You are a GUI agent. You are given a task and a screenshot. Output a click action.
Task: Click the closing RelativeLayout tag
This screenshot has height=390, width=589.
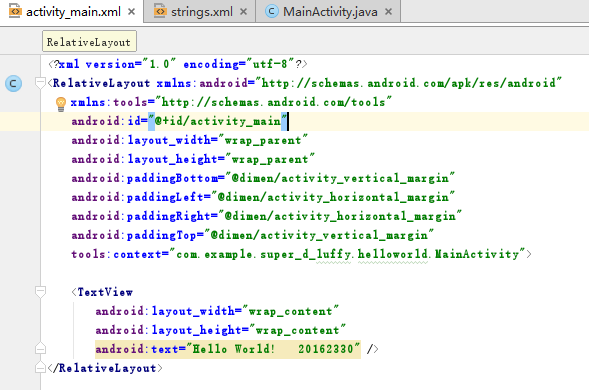(x=105, y=369)
